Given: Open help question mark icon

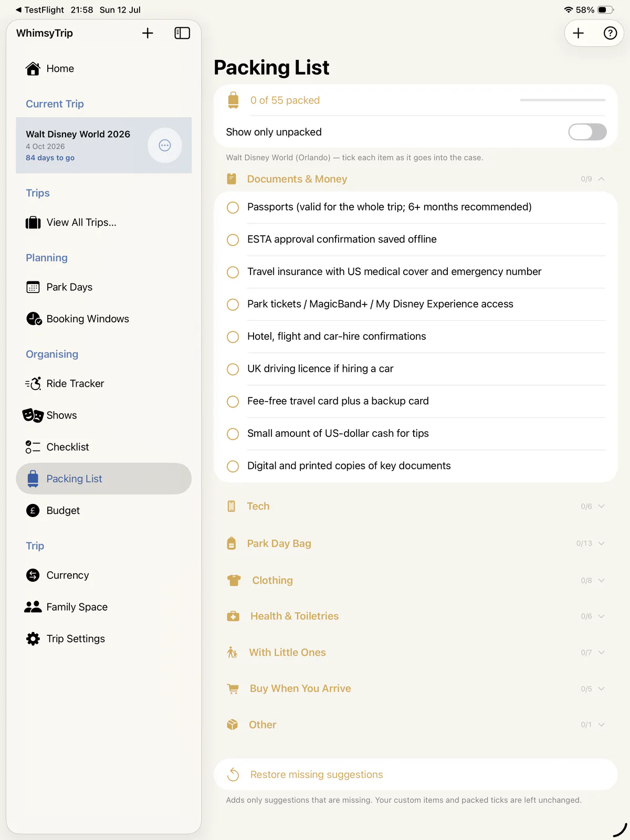Looking at the screenshot, I should coord(610,33).
